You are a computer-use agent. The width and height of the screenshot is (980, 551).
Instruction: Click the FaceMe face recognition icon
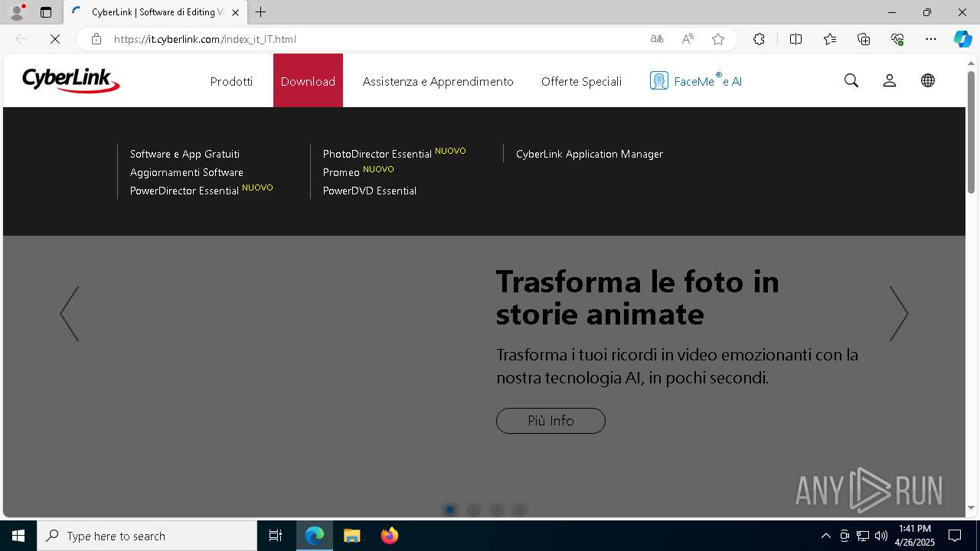659,80
